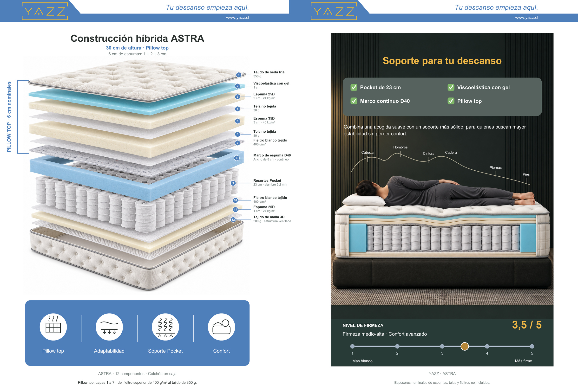Screen dimensions: 578x392
Task: Open www.yazz.cl link on right page header
Action: (526, 17)
